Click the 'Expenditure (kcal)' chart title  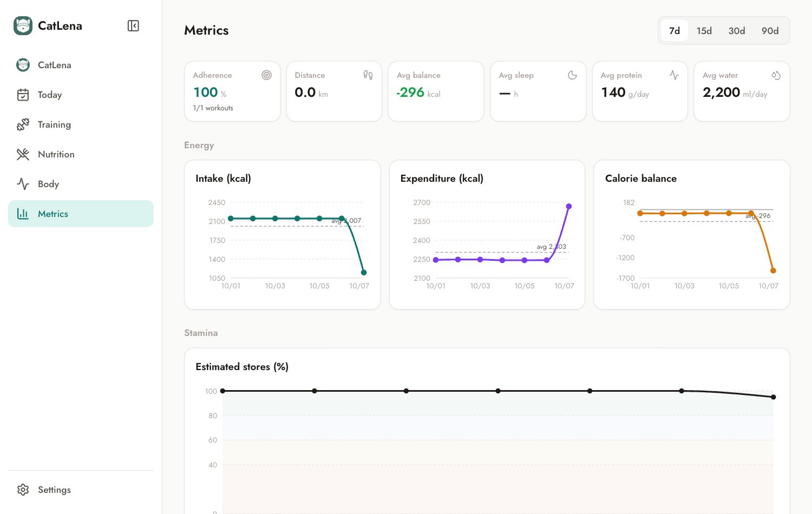[442, 179]
